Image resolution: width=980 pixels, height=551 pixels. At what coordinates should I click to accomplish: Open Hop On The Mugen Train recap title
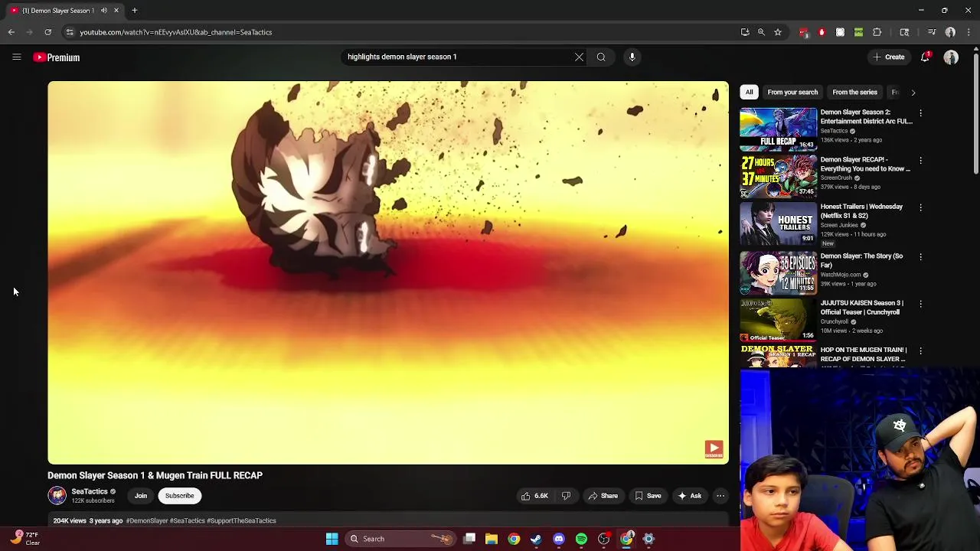(863, 354)
